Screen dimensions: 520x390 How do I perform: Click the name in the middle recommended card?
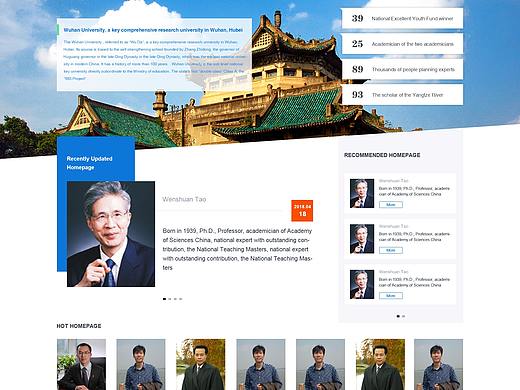tap(393, 226)
